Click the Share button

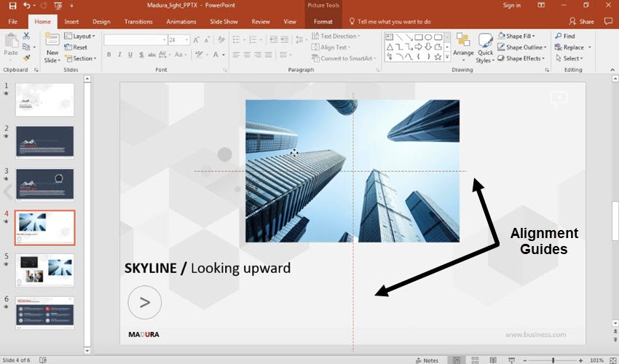[x=582, y=22]
